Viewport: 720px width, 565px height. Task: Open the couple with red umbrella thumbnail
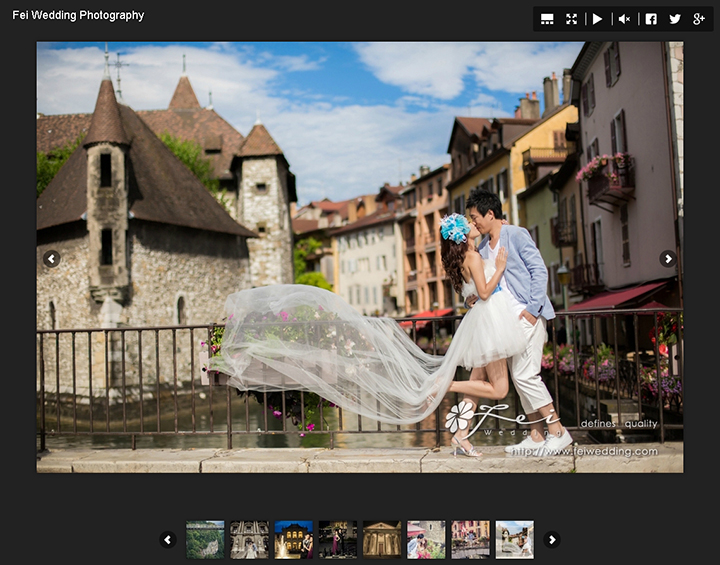(426, 539)
